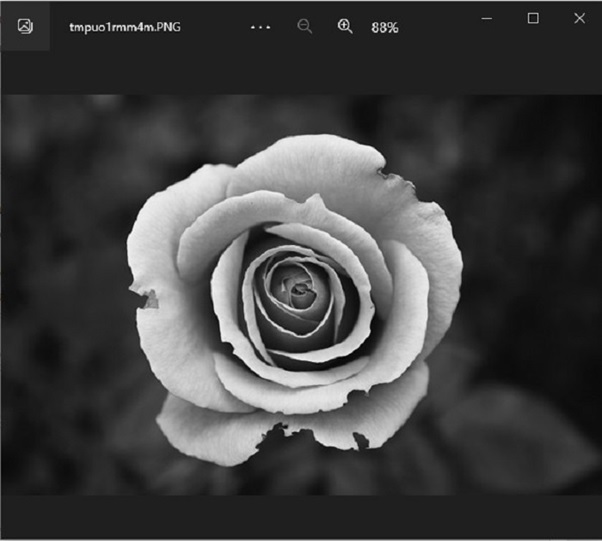Open the three-dot See more menu

(260, 27)
